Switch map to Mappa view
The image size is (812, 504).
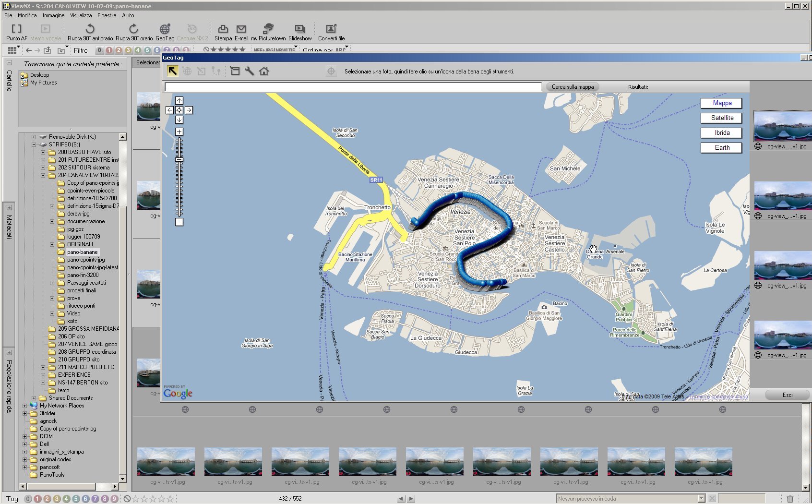tap(721, 103)
